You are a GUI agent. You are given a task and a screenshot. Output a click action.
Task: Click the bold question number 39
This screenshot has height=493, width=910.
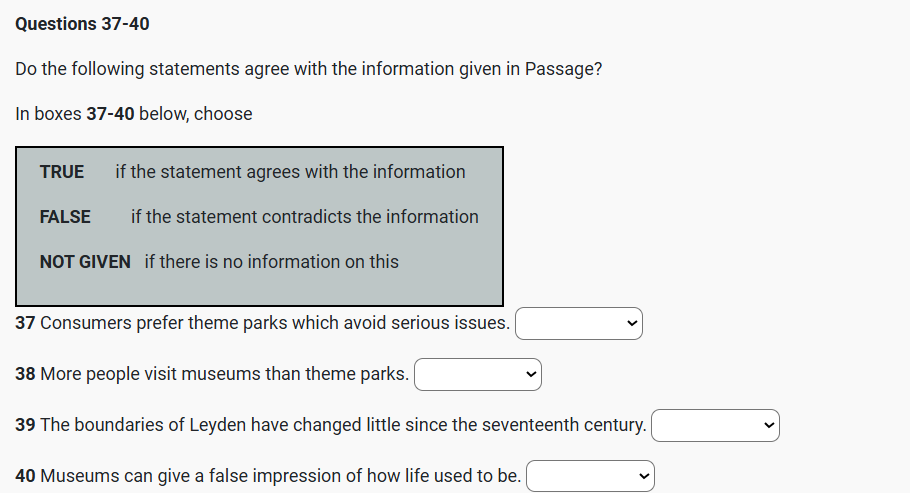tap(26, 426)
